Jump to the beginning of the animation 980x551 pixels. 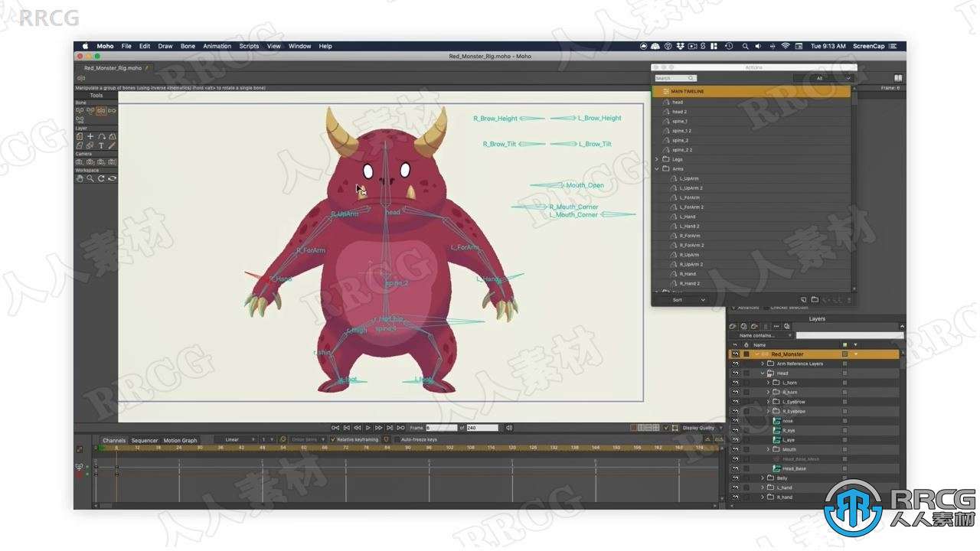[x=335, y=428]
